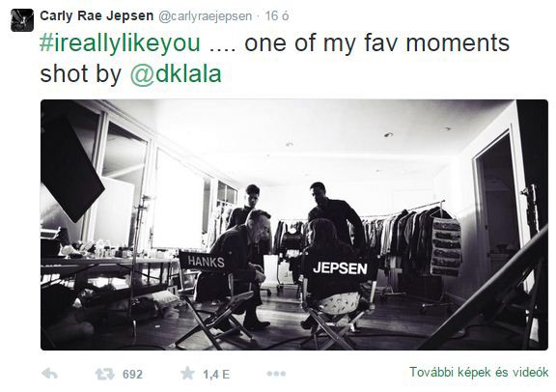Open the #ireallylikeyou hashtag
This screenshot has width=556, height=392.
[x=121, y=42]
